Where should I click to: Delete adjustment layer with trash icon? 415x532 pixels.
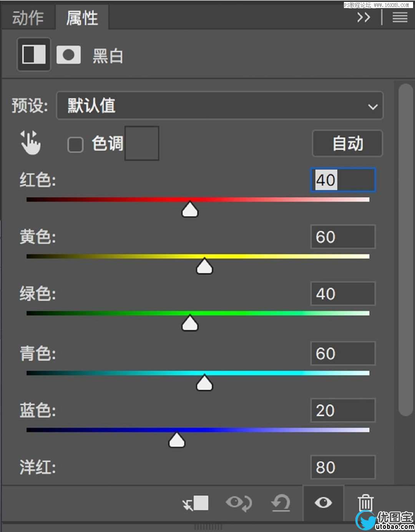(365, 503)
